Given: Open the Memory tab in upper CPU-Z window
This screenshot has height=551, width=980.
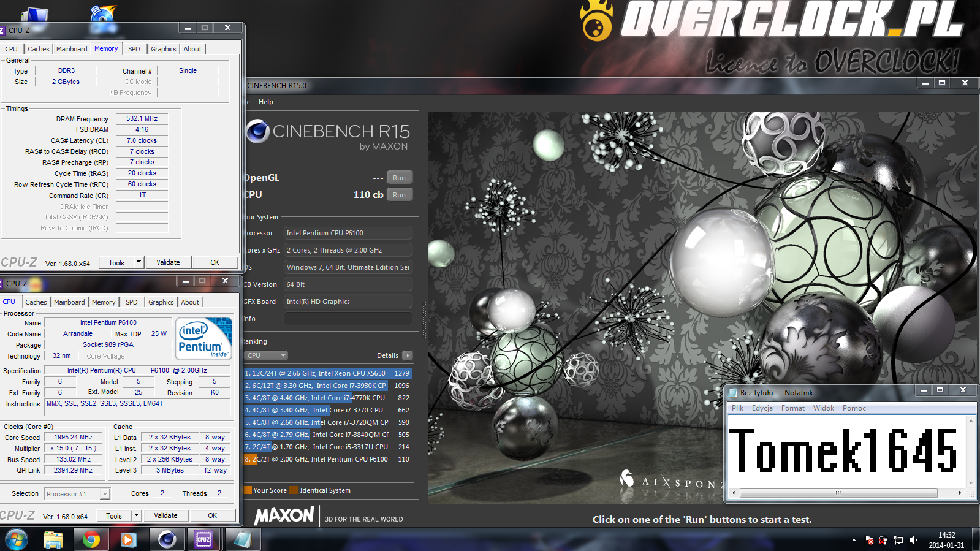Looking at the screenshot, I should tap(106, 48).
